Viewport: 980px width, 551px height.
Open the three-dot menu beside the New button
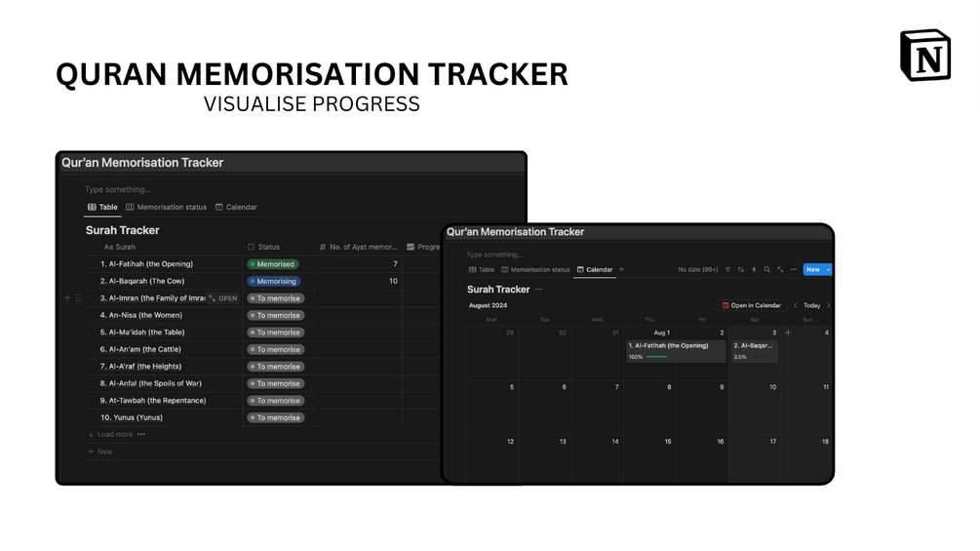coord(793,270)
